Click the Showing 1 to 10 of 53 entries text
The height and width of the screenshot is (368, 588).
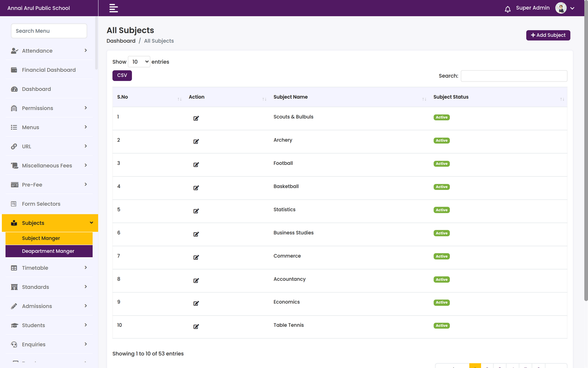pos(148,354)
